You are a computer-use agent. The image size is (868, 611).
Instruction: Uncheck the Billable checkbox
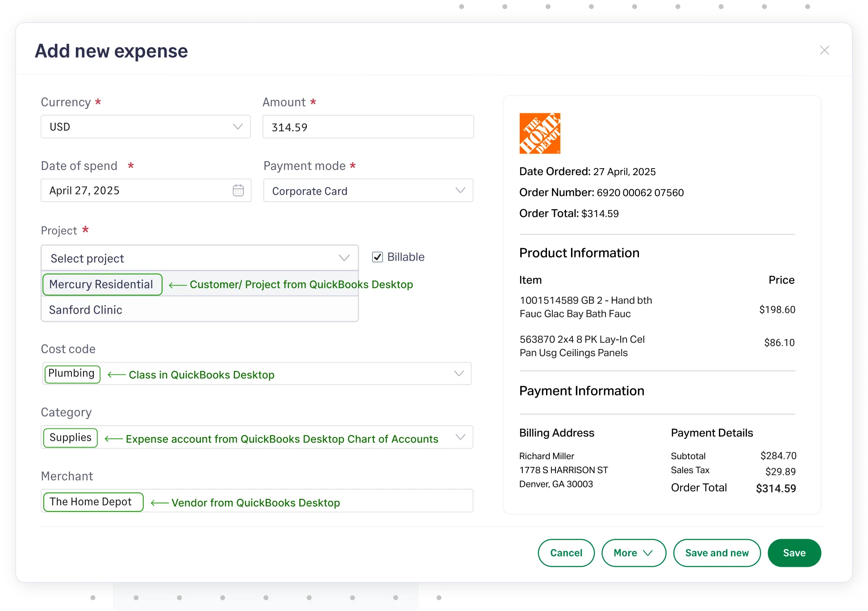(377, 257)
